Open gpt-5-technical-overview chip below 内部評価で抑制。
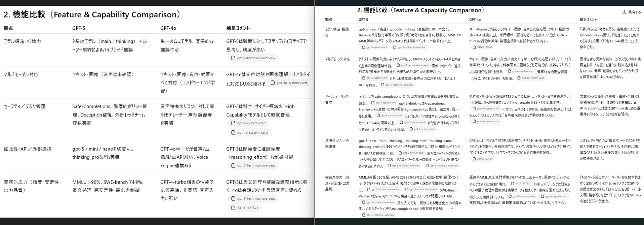Viewport: 644px width, 225px height. [x=377, y=215]
